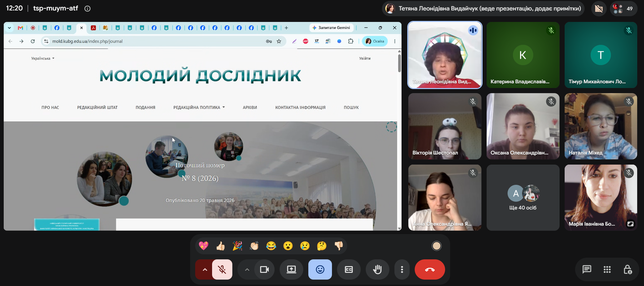Expand audio settings arrow beside microphone

(x=205, y=269)
